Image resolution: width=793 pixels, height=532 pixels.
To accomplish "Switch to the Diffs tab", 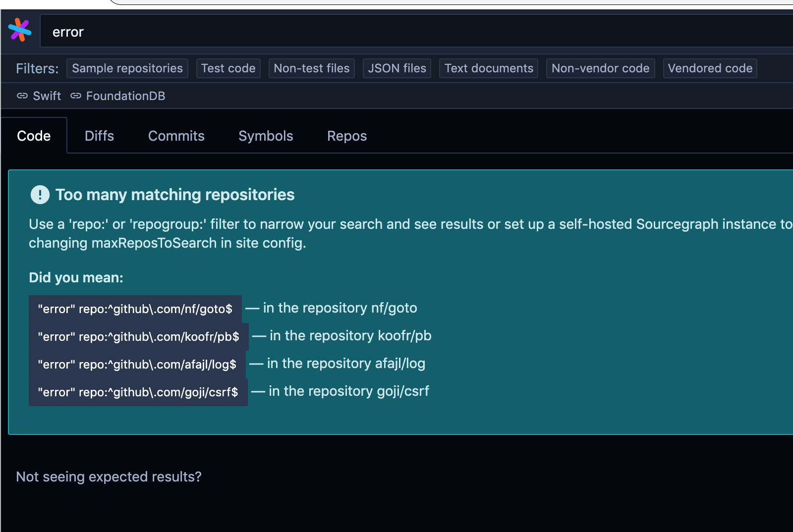I will 99,136.
